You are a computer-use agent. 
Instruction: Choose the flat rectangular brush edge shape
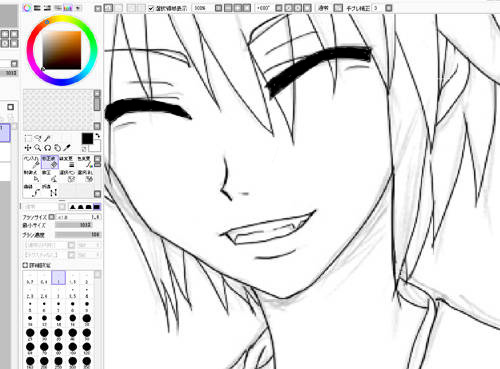click(97, 207)
